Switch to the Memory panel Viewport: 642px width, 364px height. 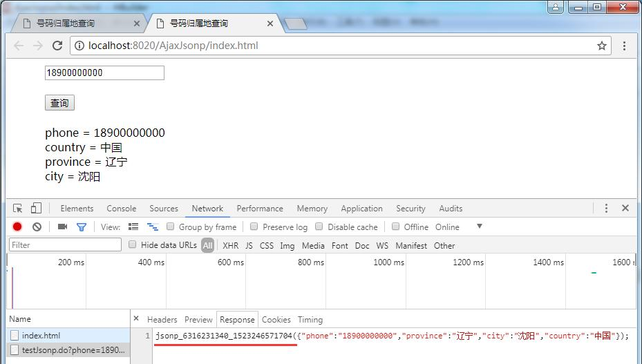pos(312,209)
